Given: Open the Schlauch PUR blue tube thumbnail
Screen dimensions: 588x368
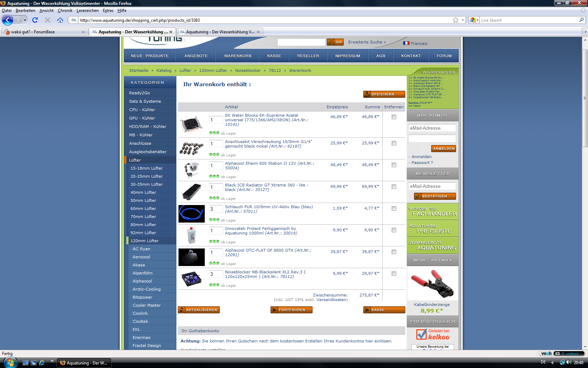Looking at the screenshot, I should coord(191,213).
